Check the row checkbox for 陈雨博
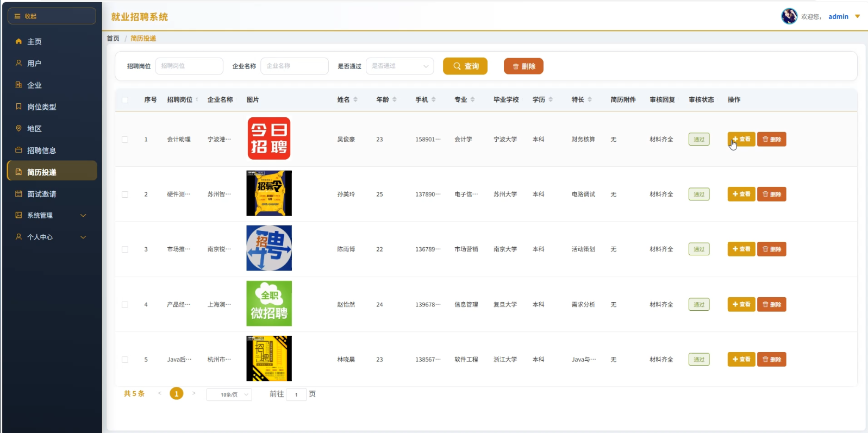868x433 pixels. pos(125,249)
